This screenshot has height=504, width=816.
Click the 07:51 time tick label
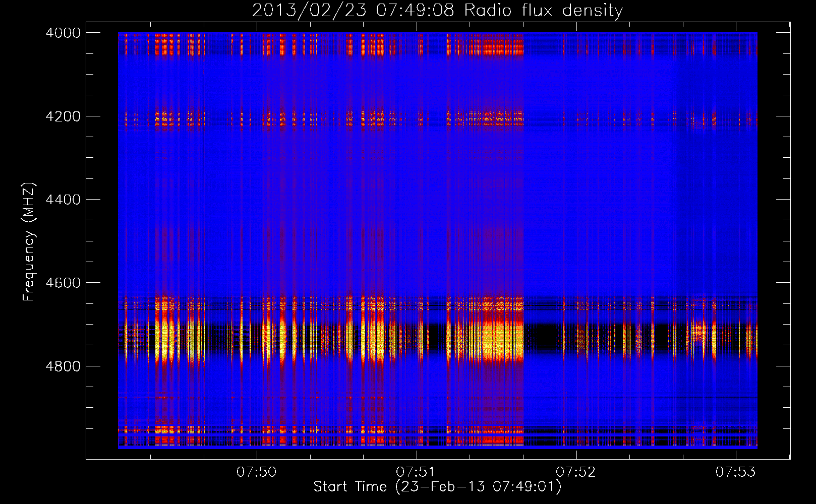point(416,472)
